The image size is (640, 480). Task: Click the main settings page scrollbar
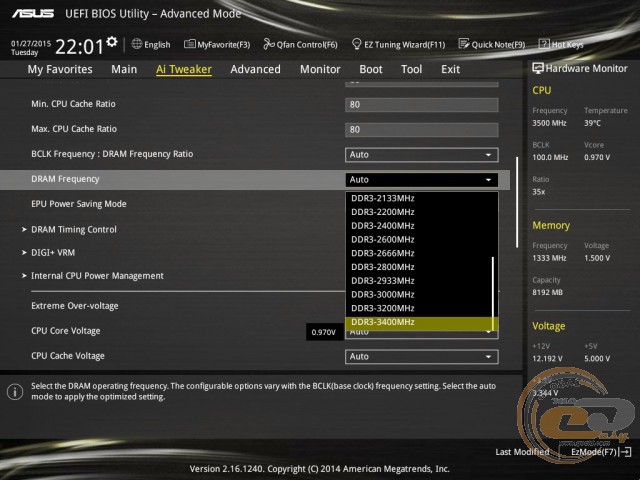point(517,202)
